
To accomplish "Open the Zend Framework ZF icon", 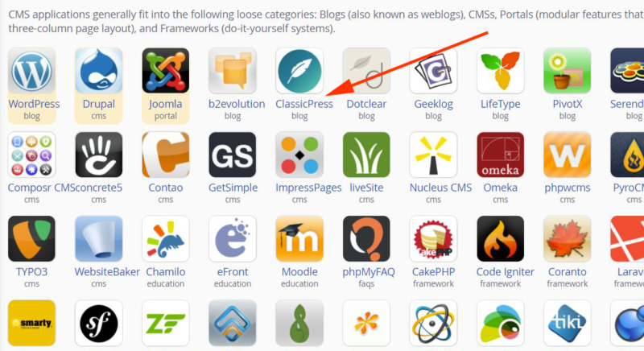I will [x=166, y=323].
